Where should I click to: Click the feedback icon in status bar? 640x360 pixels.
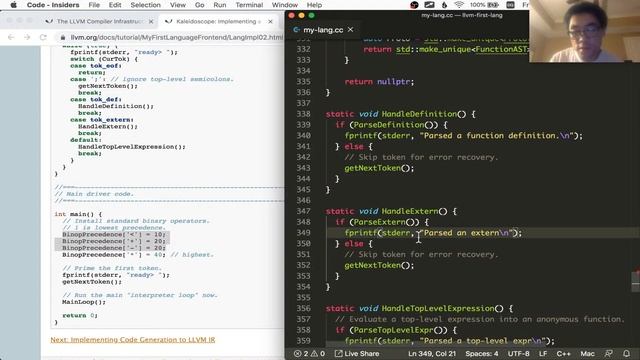pos(609,353)
